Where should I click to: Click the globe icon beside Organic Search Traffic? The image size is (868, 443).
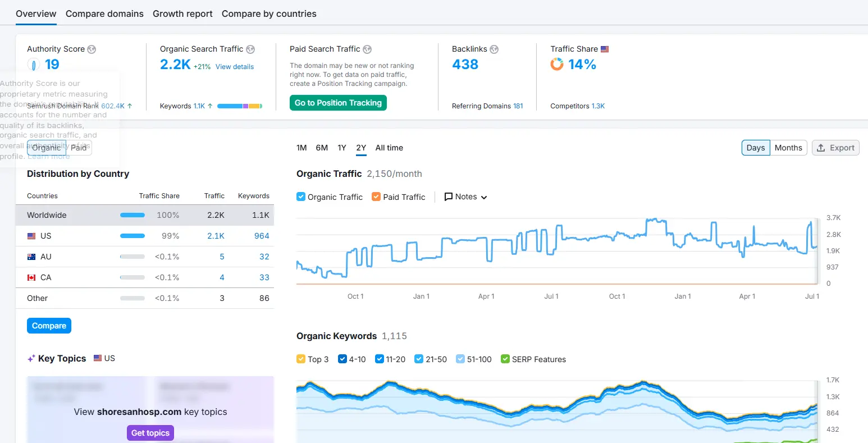point(250,49)
